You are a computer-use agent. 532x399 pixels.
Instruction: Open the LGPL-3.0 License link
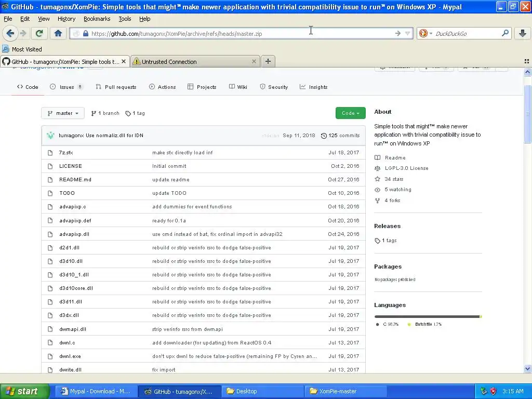pyautogui.click(x=402, y=168)
